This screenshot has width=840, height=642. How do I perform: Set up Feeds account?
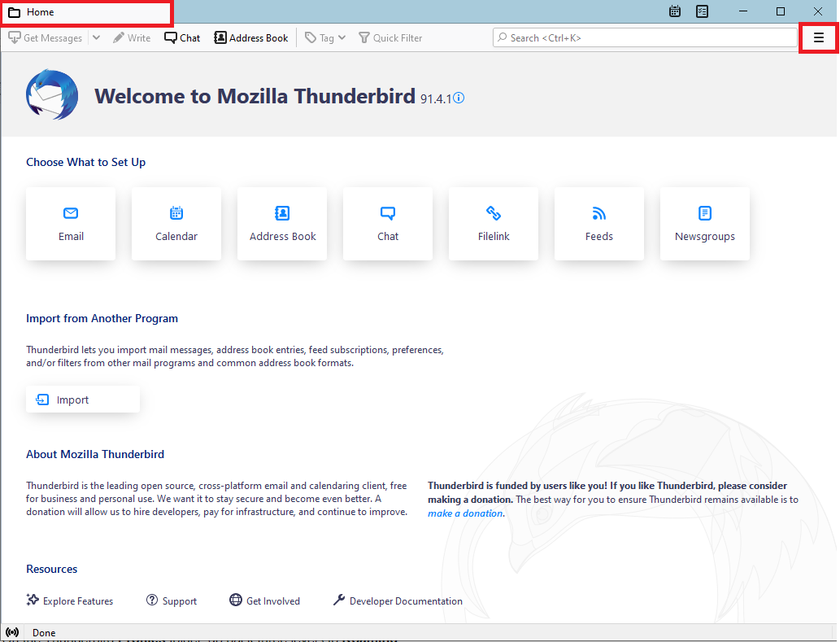coord(599,224)
